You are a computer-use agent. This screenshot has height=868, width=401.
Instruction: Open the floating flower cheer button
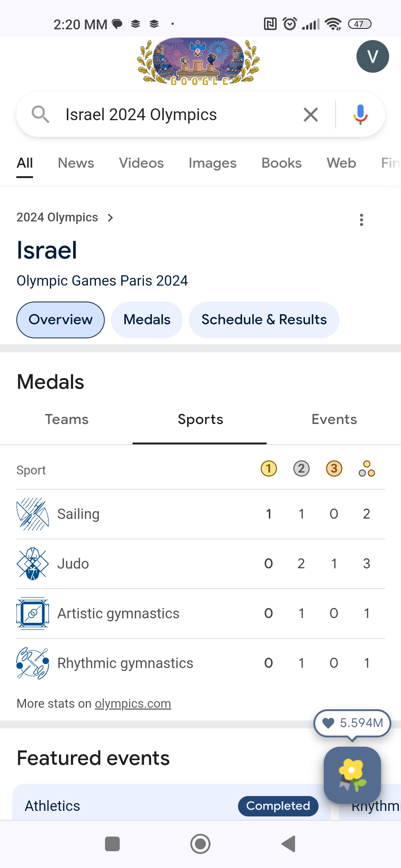[352, 775]
